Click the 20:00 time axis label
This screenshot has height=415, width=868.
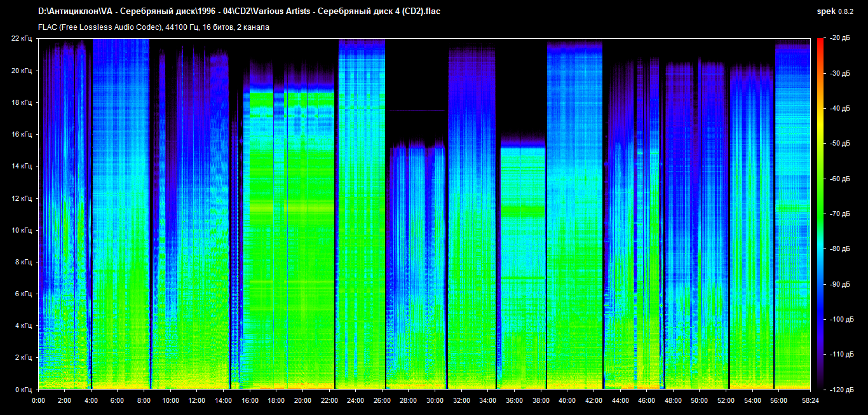[302, 400]
